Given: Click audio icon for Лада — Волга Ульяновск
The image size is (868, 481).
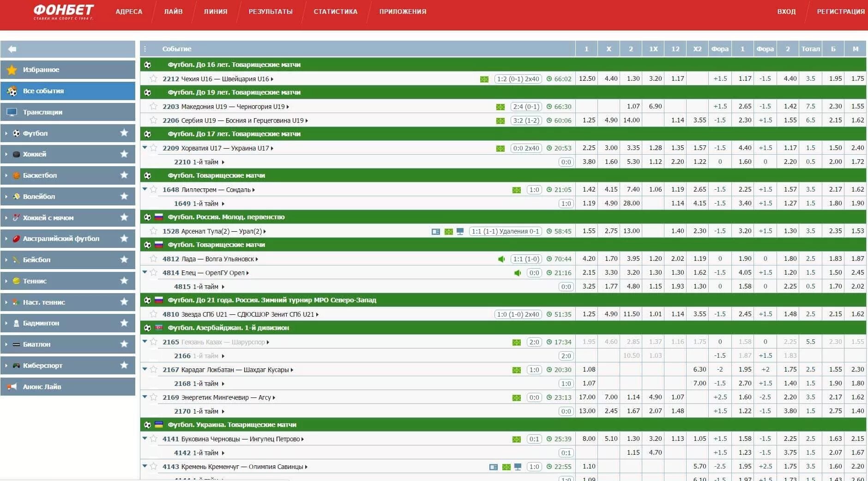Looking at the screenshot, I should pos(501,259).
